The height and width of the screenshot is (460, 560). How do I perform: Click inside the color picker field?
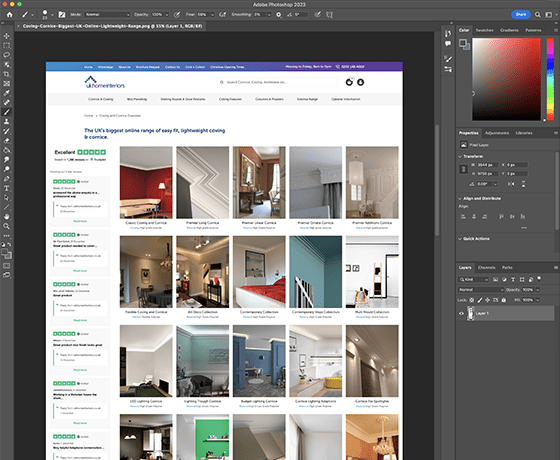506,79
